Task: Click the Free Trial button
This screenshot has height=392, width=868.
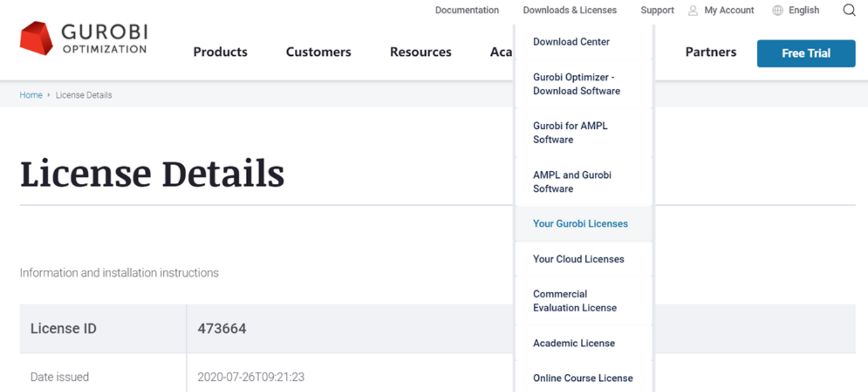Action: 806,53
